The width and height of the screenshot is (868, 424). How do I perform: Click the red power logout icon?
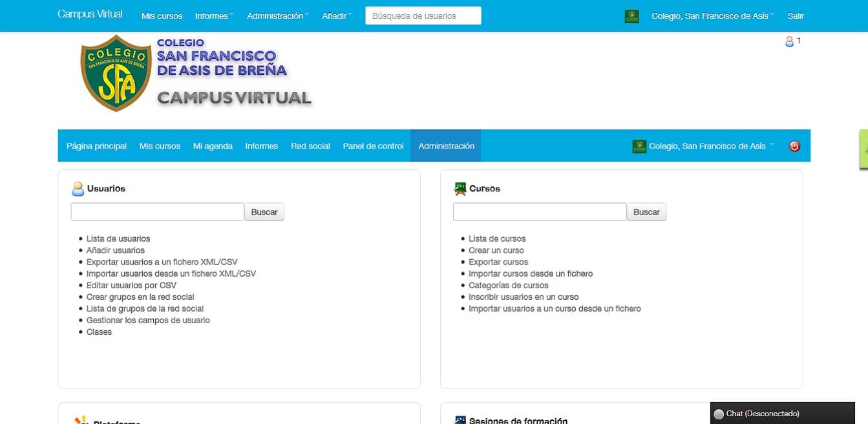click(x=794, y=146)
